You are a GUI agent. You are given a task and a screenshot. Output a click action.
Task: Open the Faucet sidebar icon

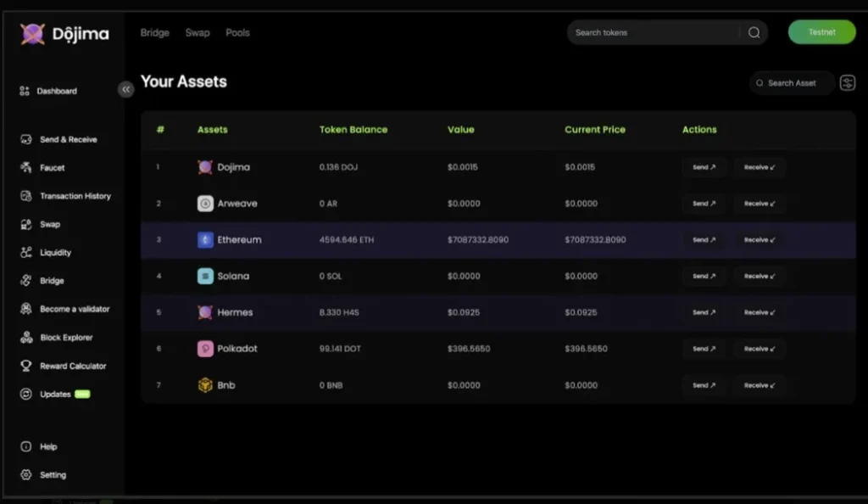coord(26,167)
